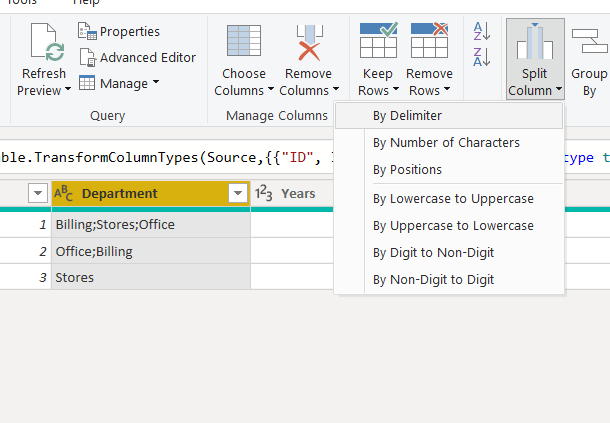Select the Billing;Stores;Office cell
610x423 pixels.
[151, 225]
